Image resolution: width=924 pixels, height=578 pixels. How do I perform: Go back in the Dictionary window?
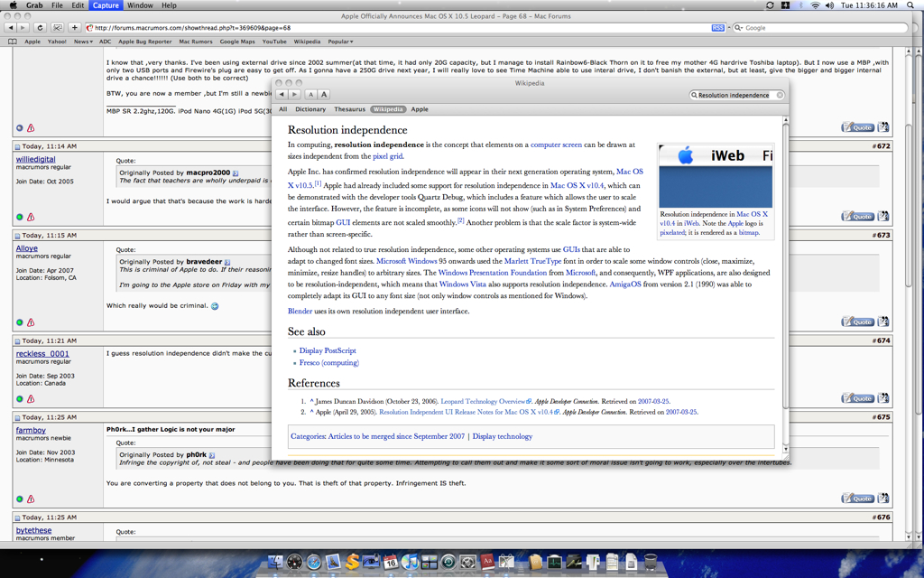[x=282, y=94]
